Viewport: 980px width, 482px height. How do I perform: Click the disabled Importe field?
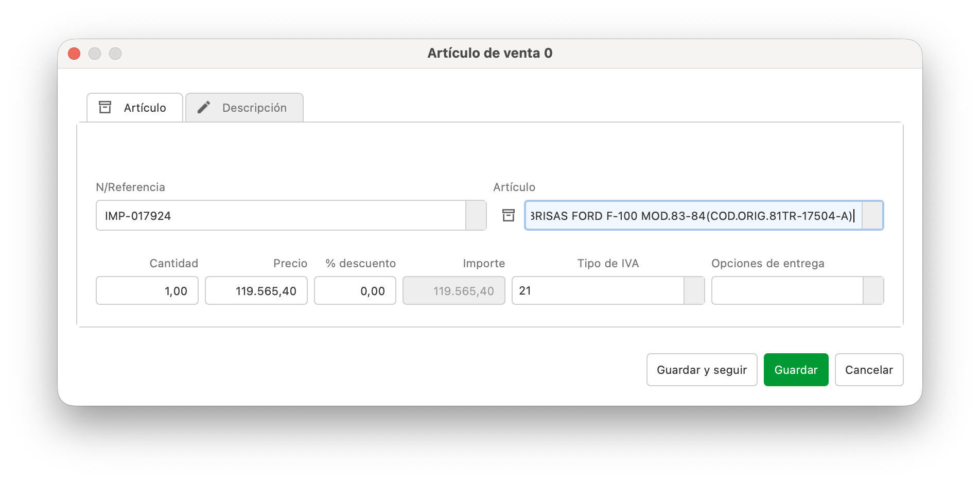454,290
